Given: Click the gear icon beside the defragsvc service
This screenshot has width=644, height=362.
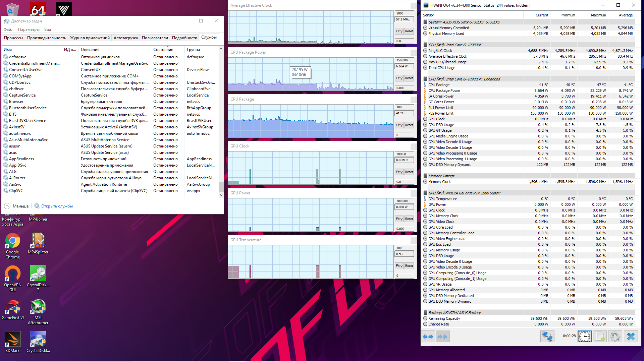Looking at the screenshot, I should 6,57.
